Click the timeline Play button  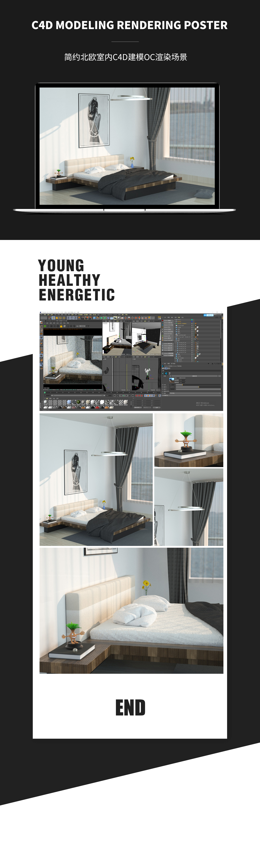pyautogui.click(x=124, y=396)
